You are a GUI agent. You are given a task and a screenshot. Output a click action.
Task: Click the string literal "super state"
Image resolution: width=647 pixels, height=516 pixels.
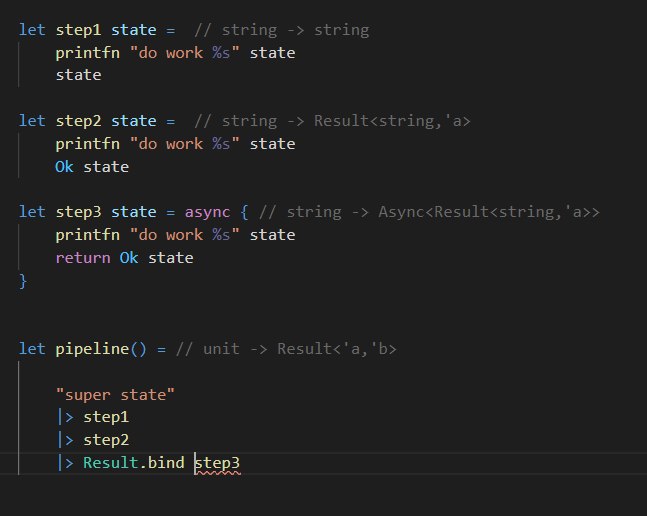point(115,395)
